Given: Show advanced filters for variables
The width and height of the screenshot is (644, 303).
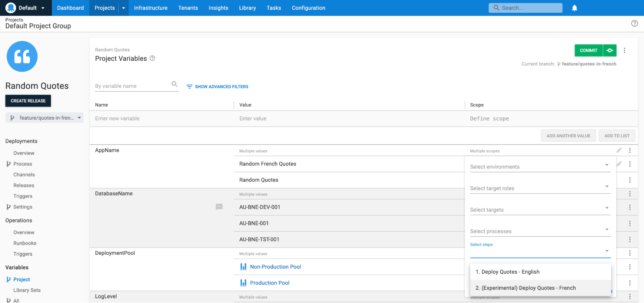Looking at the screenshot, I should [217, 86].
